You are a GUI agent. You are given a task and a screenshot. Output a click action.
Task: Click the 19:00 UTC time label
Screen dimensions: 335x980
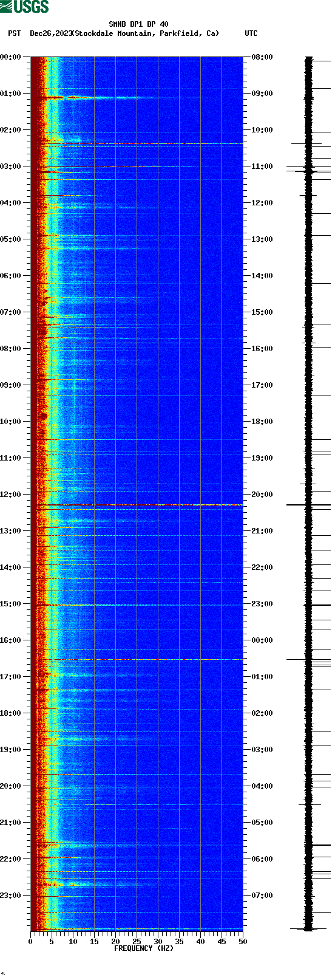262,458
